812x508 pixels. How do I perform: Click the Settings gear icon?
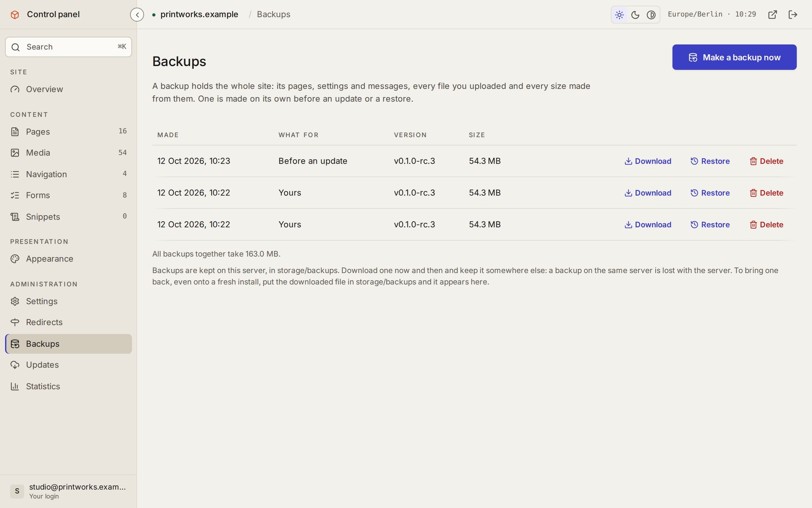click(15, 301)
